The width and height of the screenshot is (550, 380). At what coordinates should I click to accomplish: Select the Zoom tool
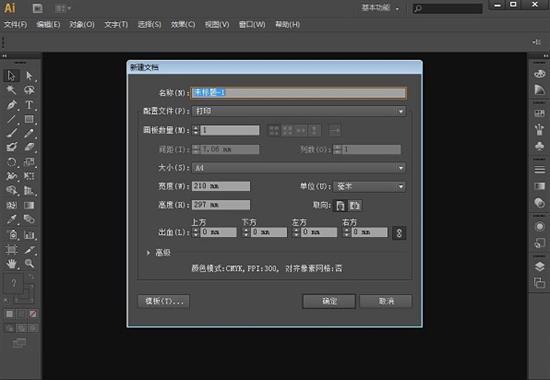tap(29, 264)
